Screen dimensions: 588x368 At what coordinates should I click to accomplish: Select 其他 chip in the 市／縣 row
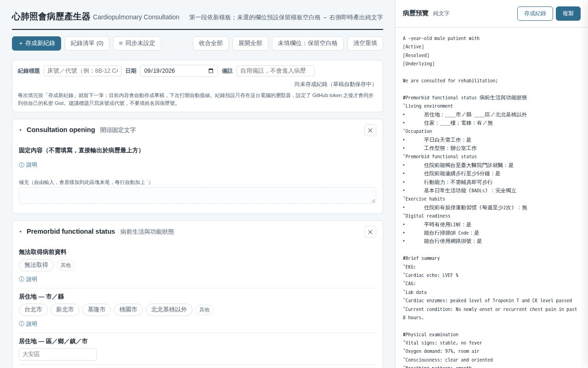pos(204,310)
